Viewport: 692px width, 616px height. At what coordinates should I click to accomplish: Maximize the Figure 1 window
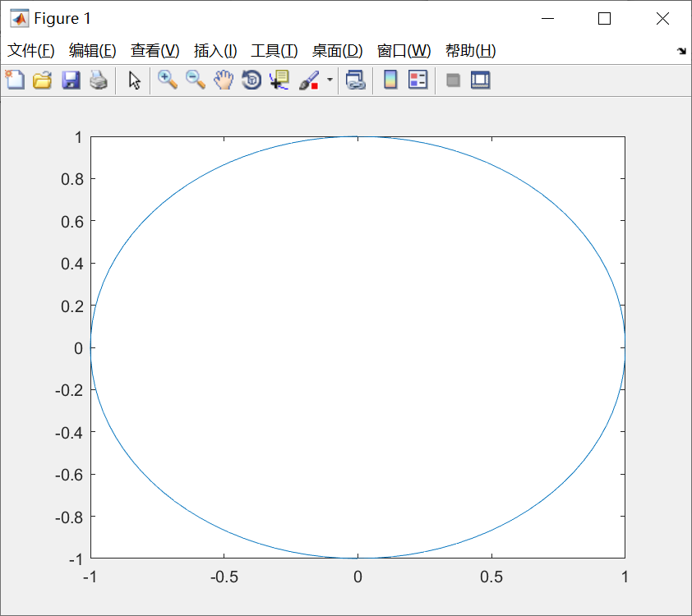click(604, 19)
